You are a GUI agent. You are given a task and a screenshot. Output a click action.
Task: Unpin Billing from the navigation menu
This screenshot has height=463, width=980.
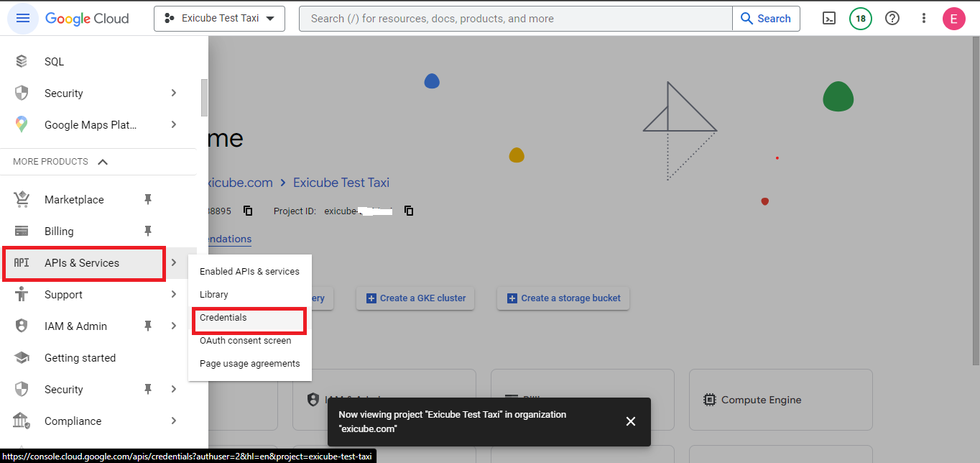[x=148, y=232]
